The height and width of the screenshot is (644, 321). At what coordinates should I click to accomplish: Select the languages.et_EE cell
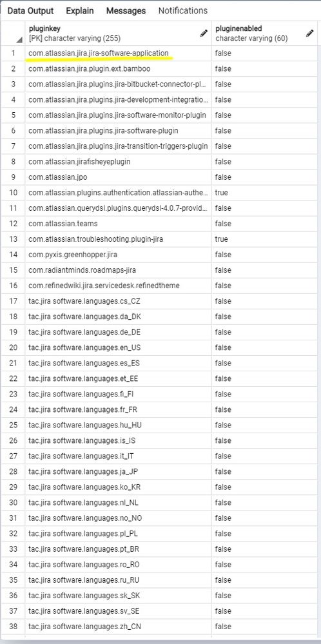(x=118, y=378)
